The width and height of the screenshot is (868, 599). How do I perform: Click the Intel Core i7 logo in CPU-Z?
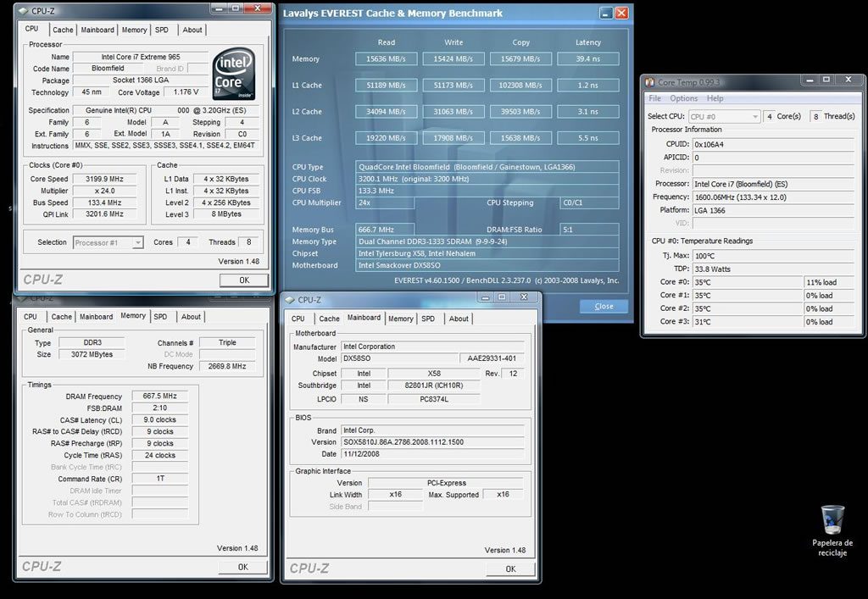(x=234, y=74)
